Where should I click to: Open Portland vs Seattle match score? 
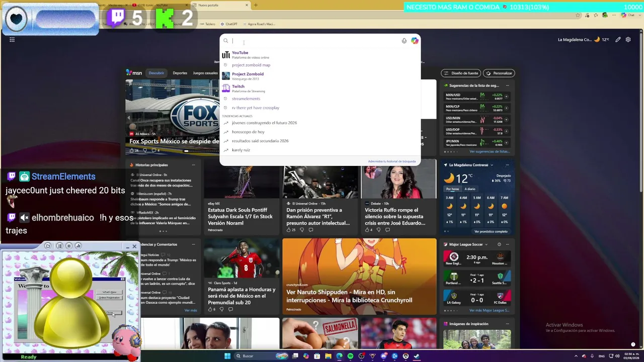(x=476, y=278)
